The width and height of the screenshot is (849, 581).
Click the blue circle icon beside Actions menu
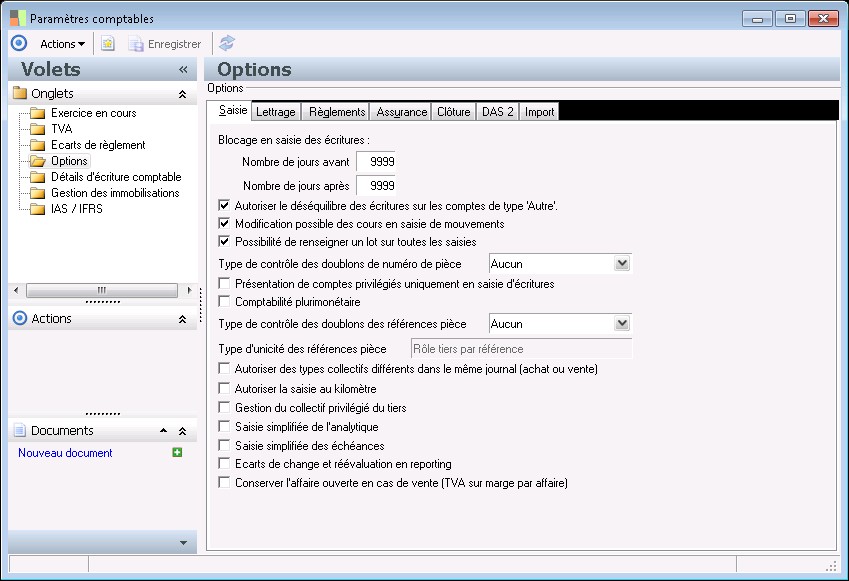18,44
